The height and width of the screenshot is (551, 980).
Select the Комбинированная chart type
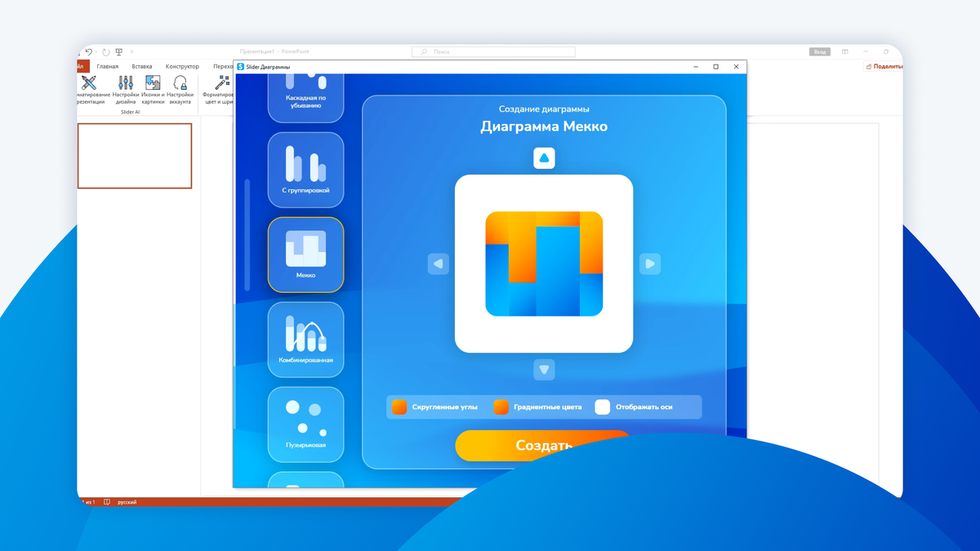click(x=305, y=340)
